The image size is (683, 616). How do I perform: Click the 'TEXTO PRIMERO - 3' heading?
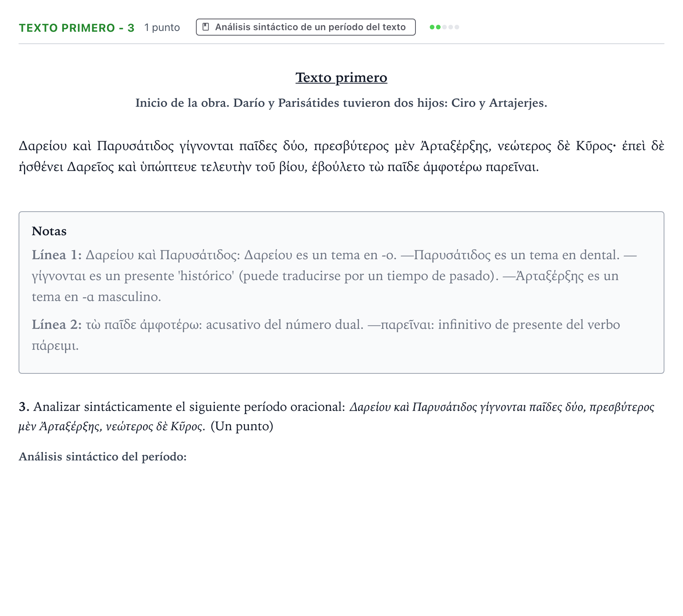point(77,28)
